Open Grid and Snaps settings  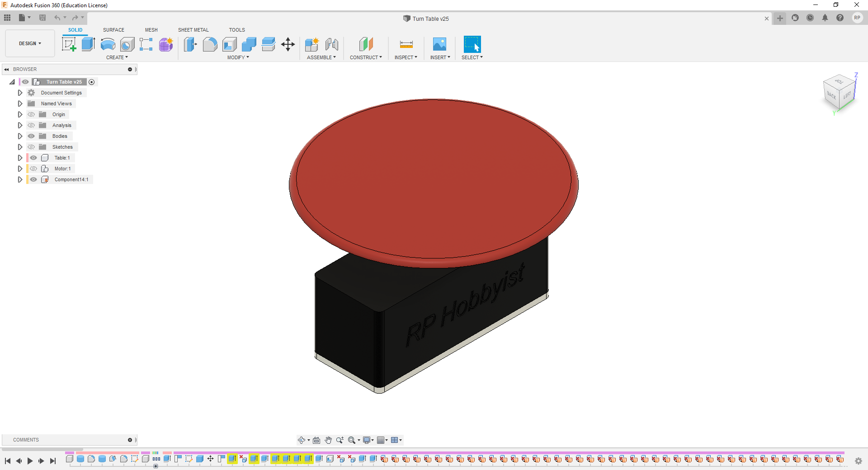[382, 440]
